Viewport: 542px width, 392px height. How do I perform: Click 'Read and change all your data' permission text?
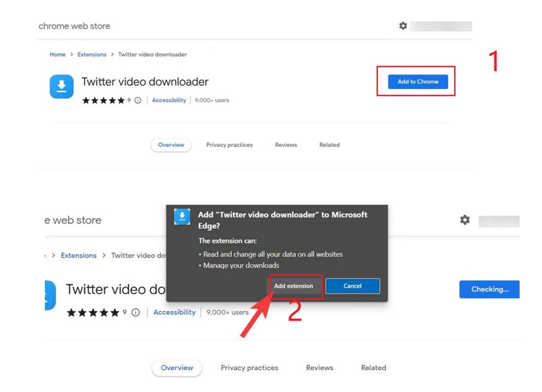coord(273,255)
